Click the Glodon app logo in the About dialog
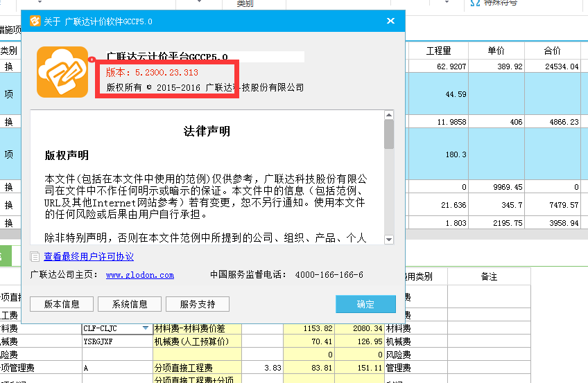This screenshot has width=588, height=383. coord(62,72)
